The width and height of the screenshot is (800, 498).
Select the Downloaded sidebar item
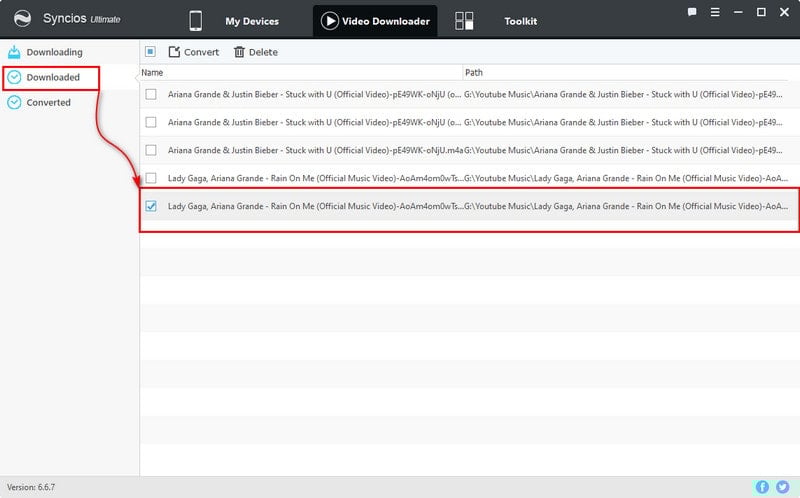click(53, 77)
